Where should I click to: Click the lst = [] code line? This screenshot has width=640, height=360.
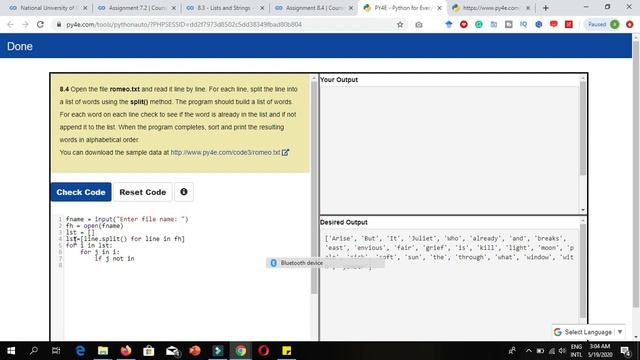click(x=80, y=232)
